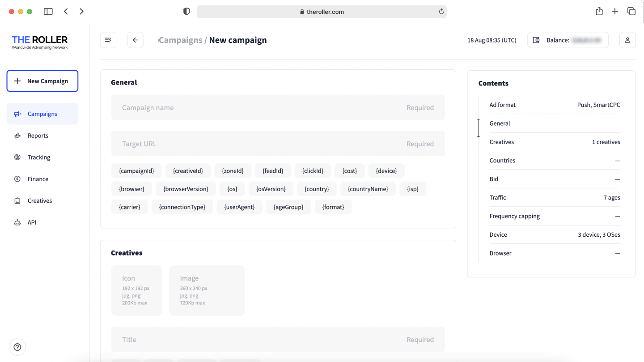Go back using the arrow icon
The image size is (644, 362).
[135, 40]
